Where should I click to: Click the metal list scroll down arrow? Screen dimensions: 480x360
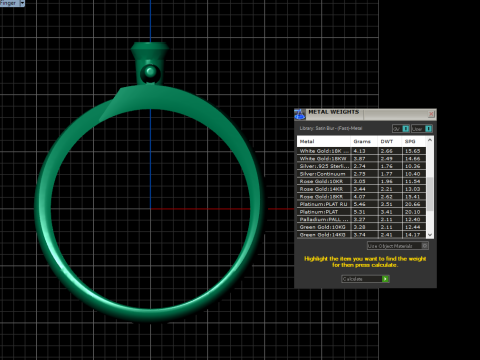click(x=430, y=235)
